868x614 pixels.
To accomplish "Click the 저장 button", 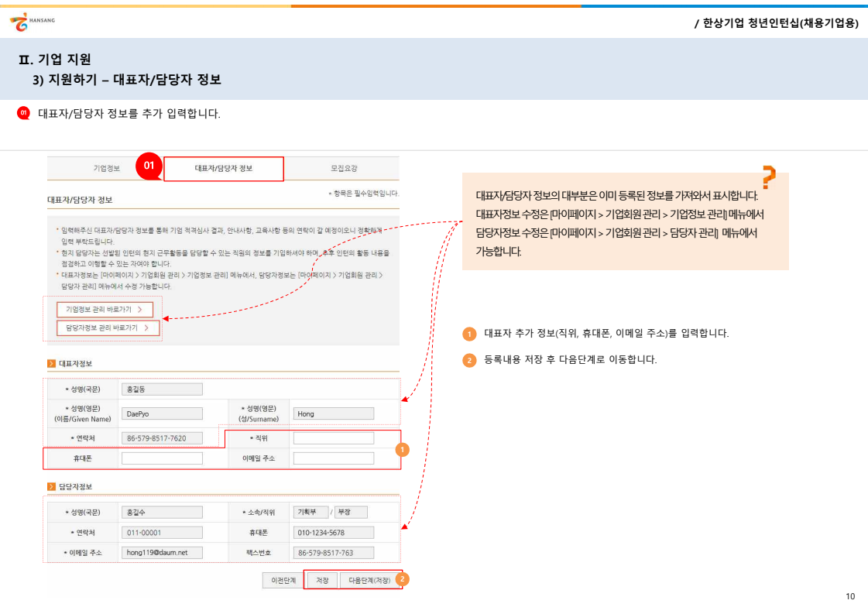I will [x=322, y=580].
